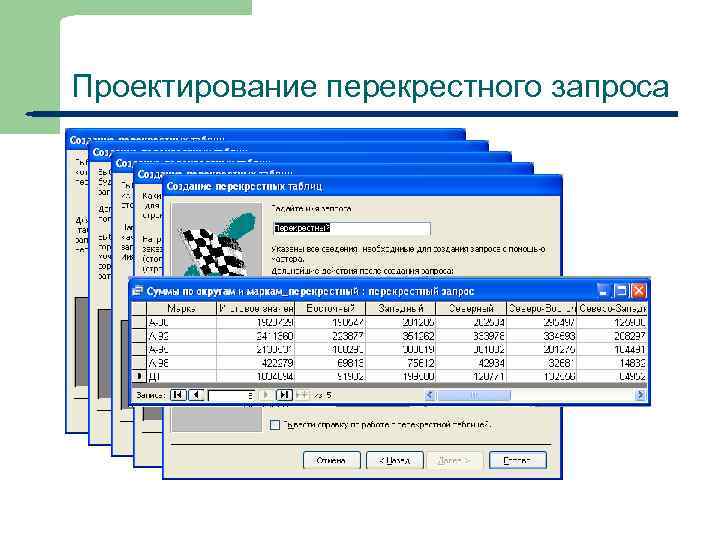Maximize the crosstab query result window
This screenshot has width=720, height=540.
pyautogui.click(x=620, y=291)
